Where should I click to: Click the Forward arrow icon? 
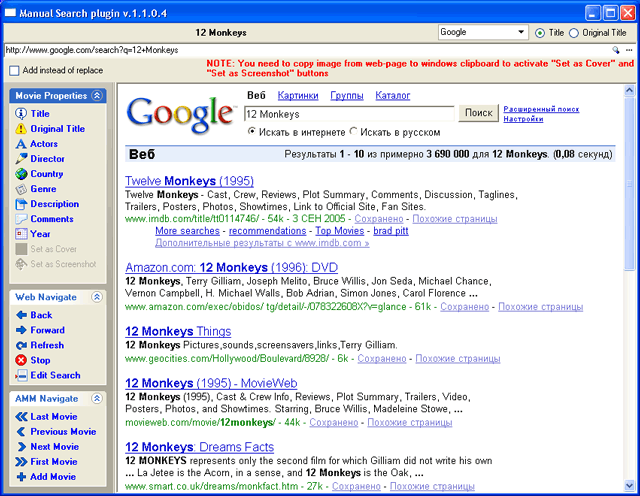(x=21, y=330)
